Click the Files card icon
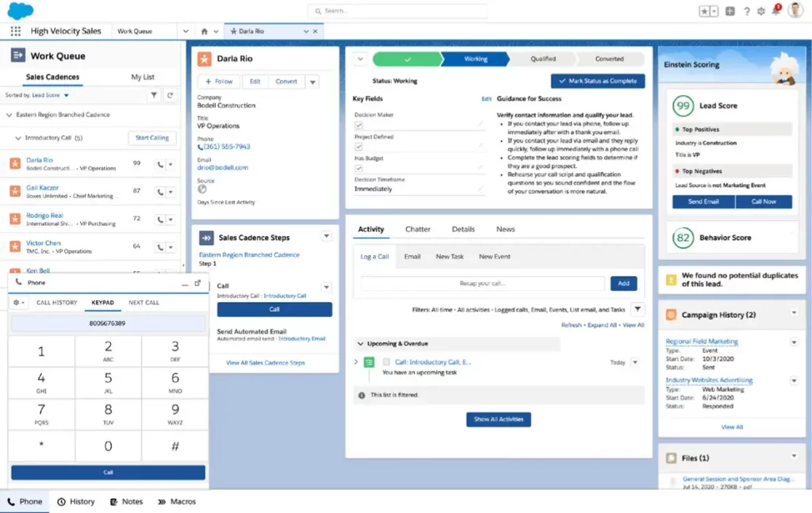This screenshot has width=812, height=513. pyautogui.click(x=671, y=458)
